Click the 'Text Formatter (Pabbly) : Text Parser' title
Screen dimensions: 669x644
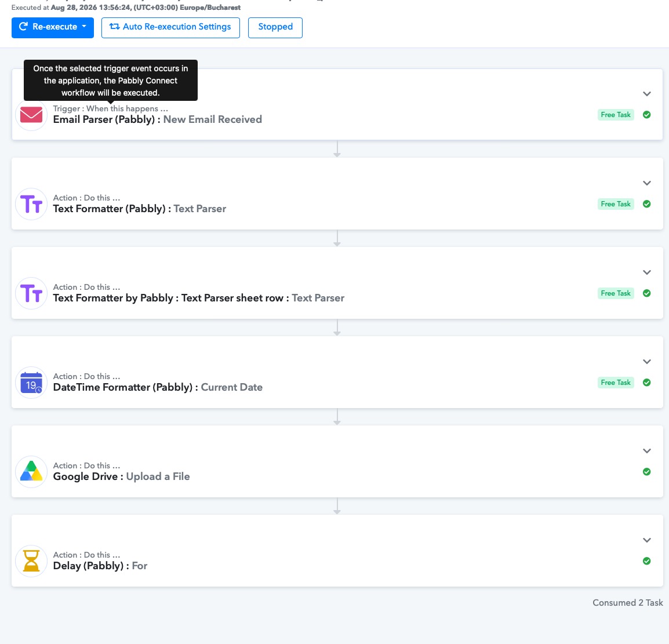[140, 209]
